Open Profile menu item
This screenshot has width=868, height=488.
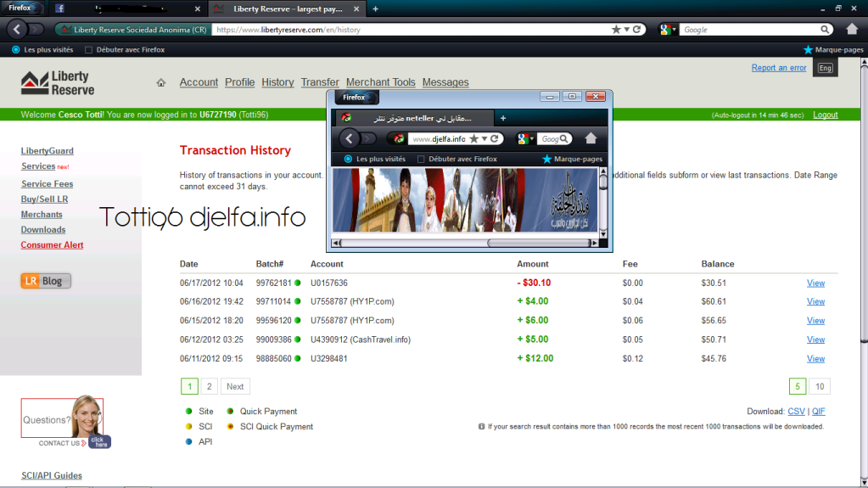click(239, 82)
